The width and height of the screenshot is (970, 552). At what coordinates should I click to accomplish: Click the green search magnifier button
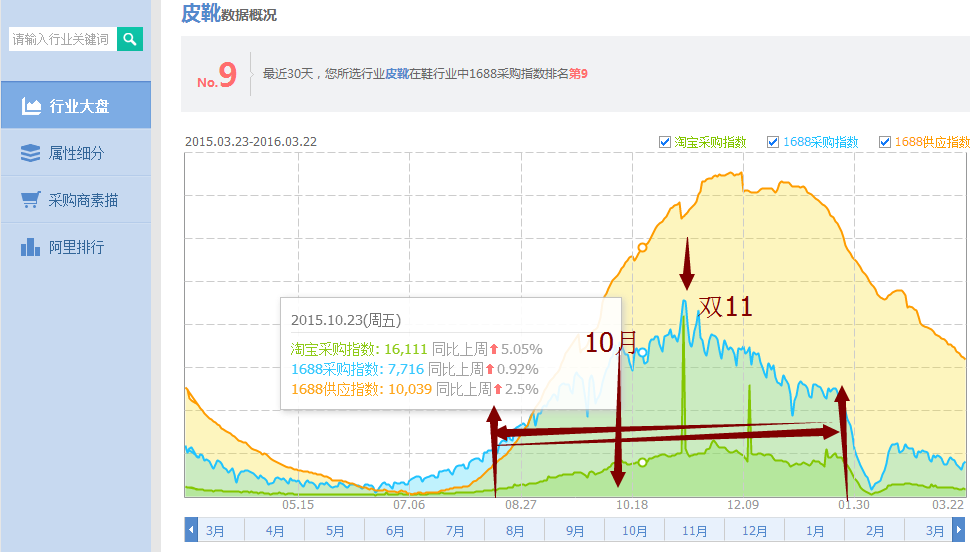point(130,39)
